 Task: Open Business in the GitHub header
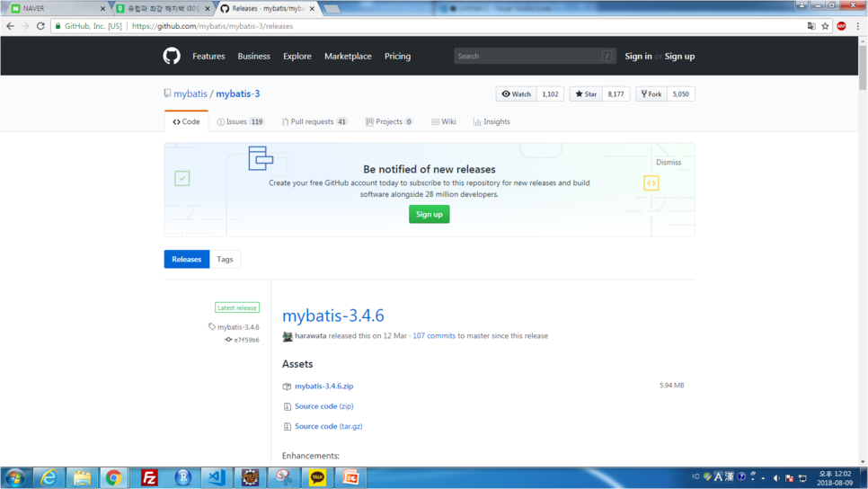click(x=254, y=56)
